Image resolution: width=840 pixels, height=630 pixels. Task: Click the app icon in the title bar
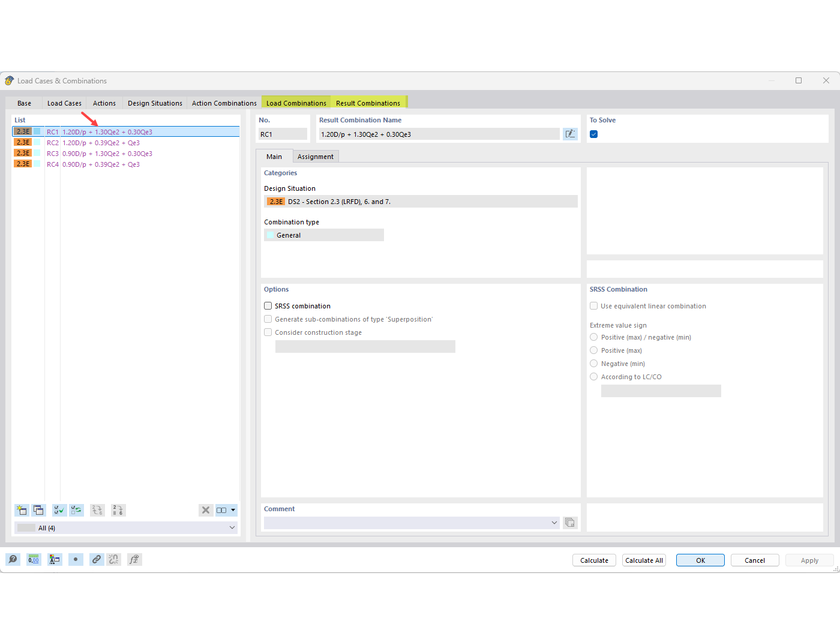[x=10, y=80]
